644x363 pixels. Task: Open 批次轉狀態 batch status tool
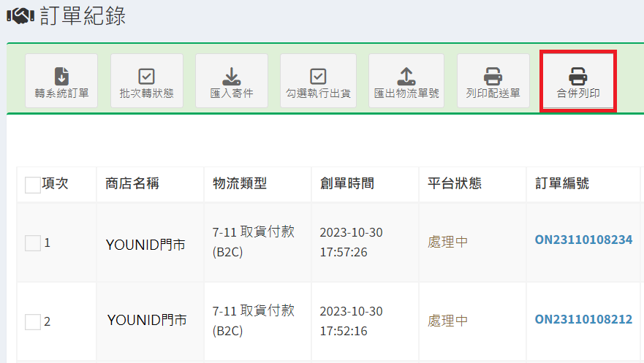(x=146, y=81)
